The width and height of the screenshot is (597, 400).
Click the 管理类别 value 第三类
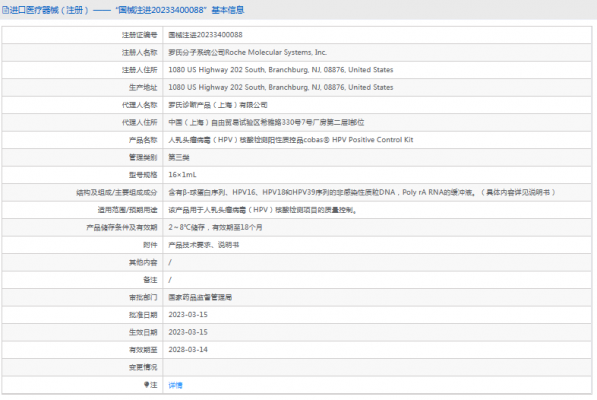click(179, 157)
